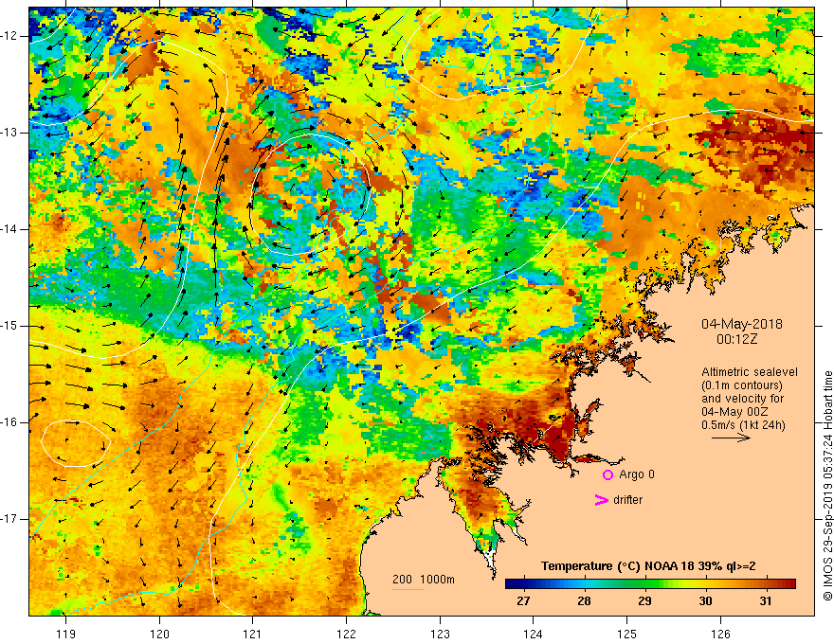Click the colorbar tick label '28'

(x=584, y=601)
